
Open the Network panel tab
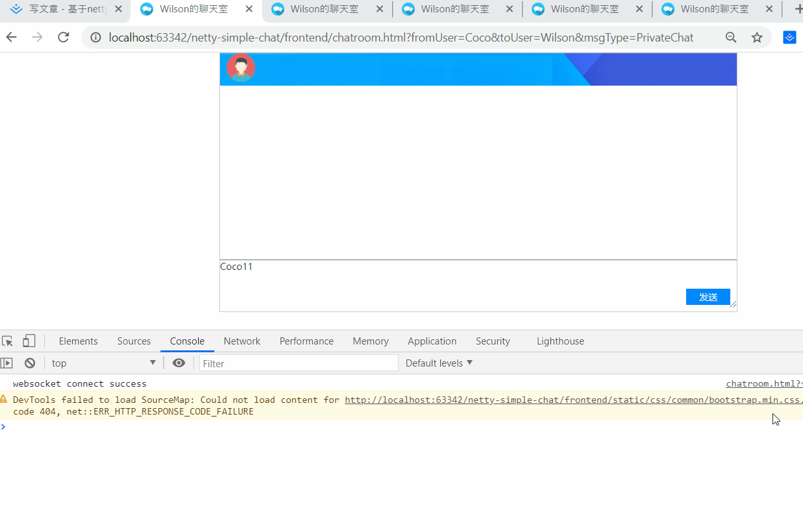(x=241, y=341)
